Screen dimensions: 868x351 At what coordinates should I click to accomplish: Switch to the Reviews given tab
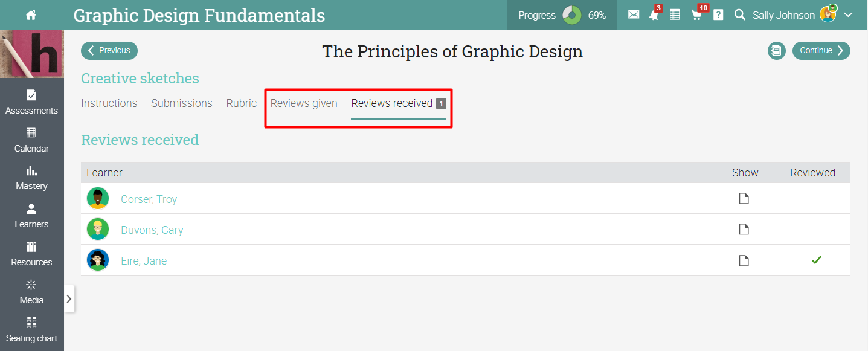304,103
